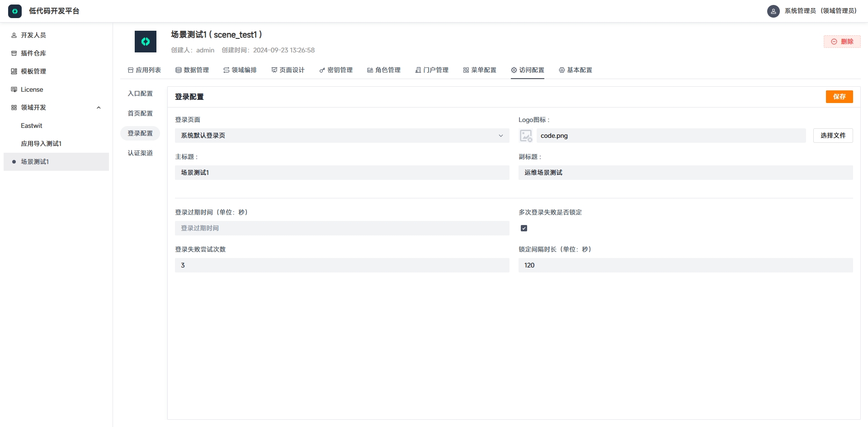
Task: Click the 基本配置 gear icon
Action: (562, 70)
